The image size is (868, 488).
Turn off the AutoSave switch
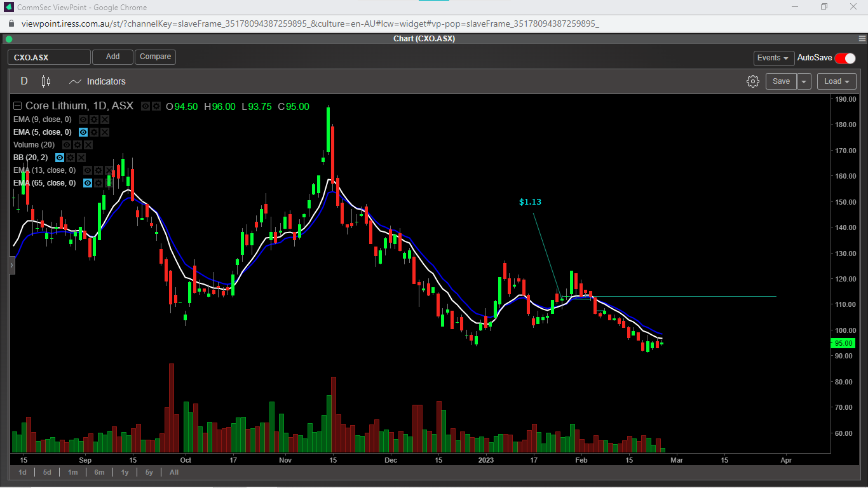845,58
